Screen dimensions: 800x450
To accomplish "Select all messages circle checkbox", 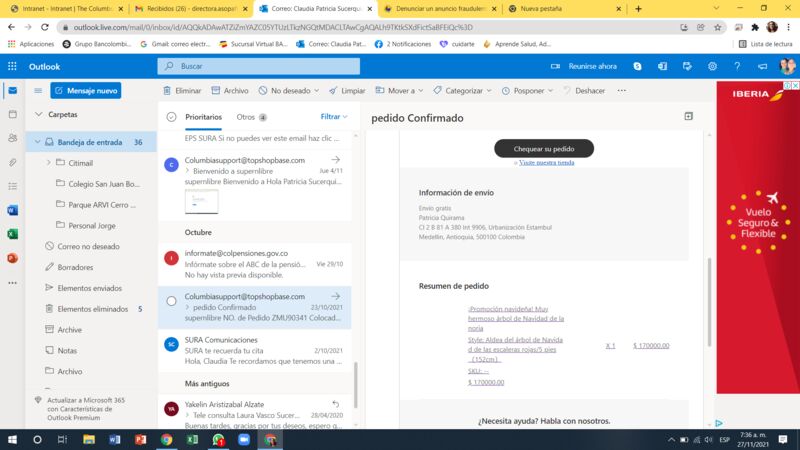I will [171, 117].
